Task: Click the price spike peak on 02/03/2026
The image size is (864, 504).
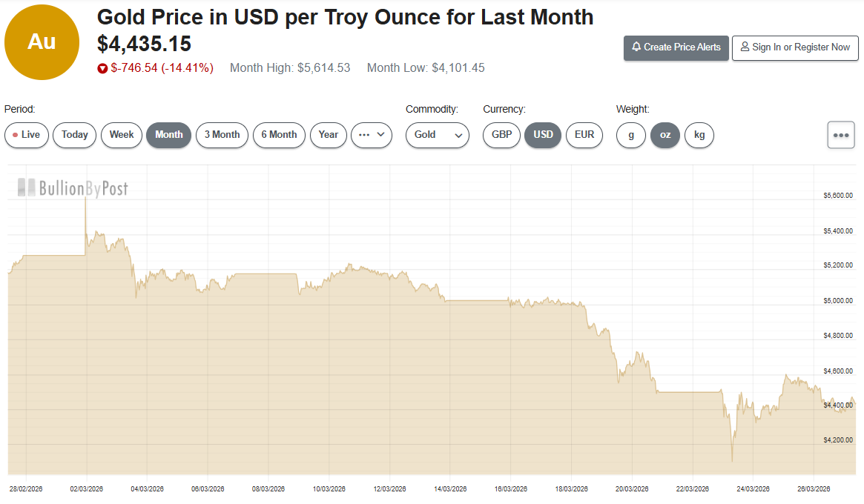Action: pyautogui.click(x=86, y=199)
